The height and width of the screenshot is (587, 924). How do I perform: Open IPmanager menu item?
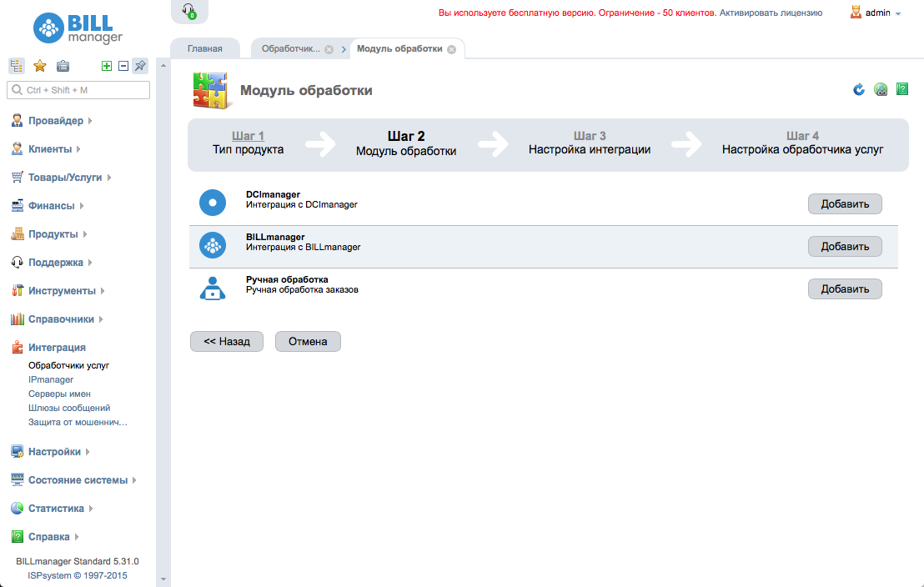(x=51, y=379)
